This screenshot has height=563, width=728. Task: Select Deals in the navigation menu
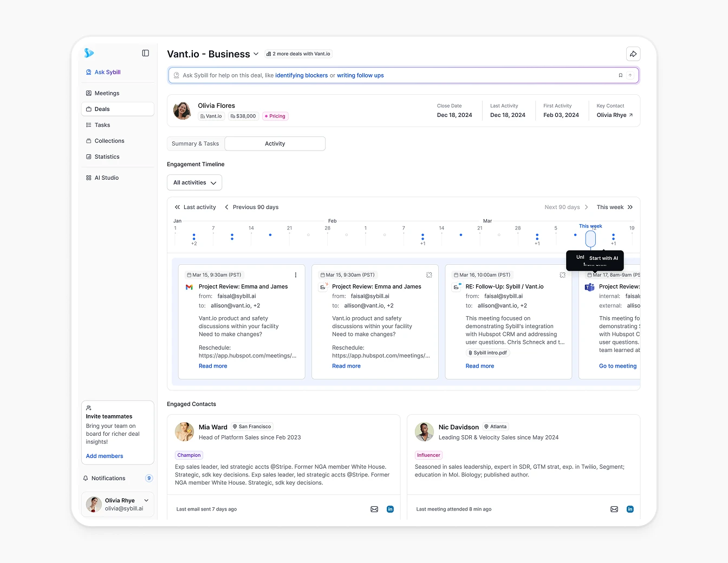pyautogui.click(x=102, y=109)
